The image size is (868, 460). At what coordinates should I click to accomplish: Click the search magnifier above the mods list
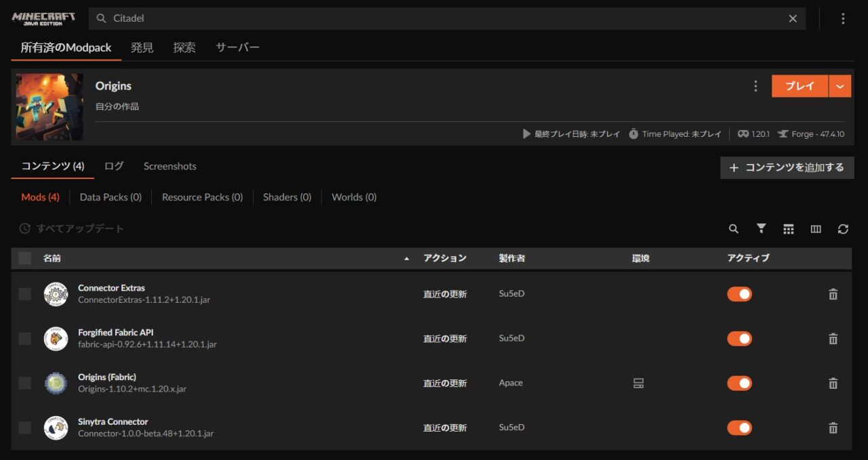(734, 229)
